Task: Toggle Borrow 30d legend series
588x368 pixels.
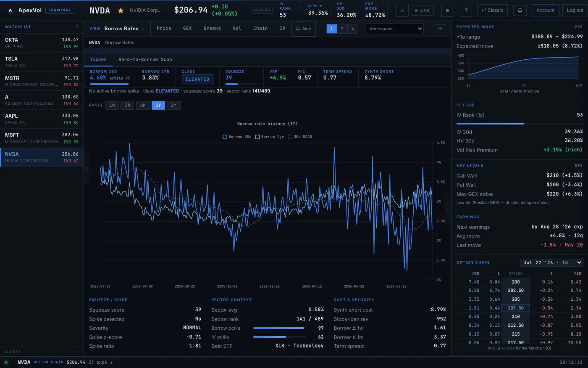Action: [x=237, y=137]
